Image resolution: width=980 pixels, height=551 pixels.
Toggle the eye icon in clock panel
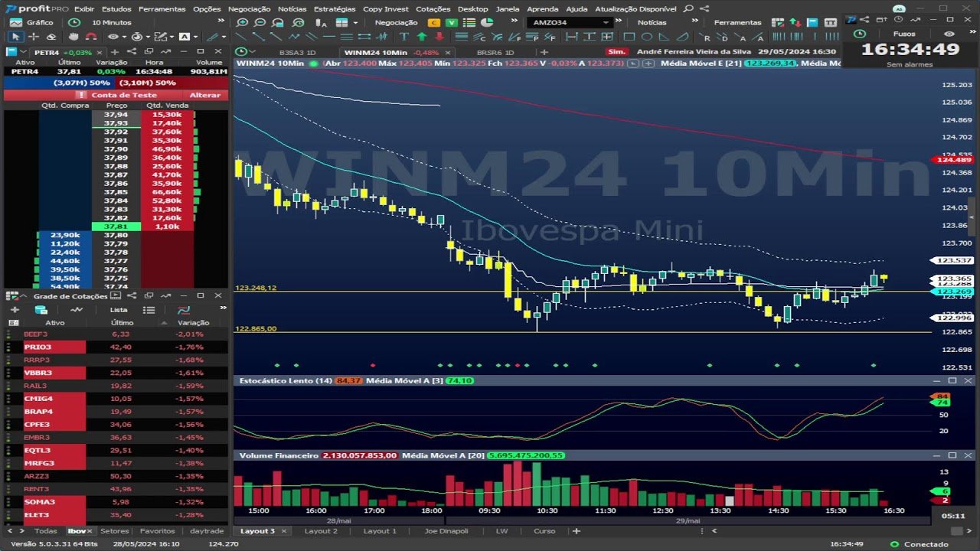pyautogui.click(x=950, y=34)
